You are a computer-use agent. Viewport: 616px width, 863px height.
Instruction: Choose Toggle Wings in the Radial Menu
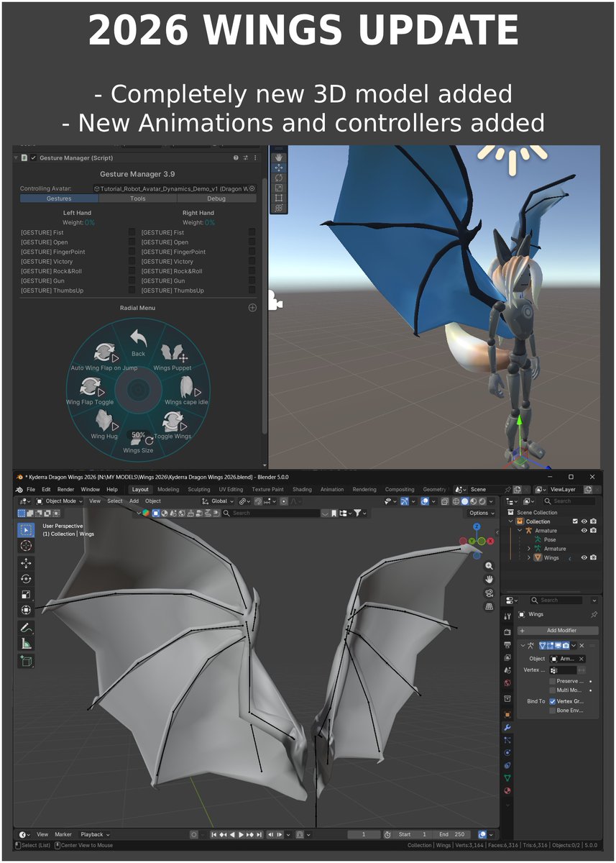[x=173, y=426]
